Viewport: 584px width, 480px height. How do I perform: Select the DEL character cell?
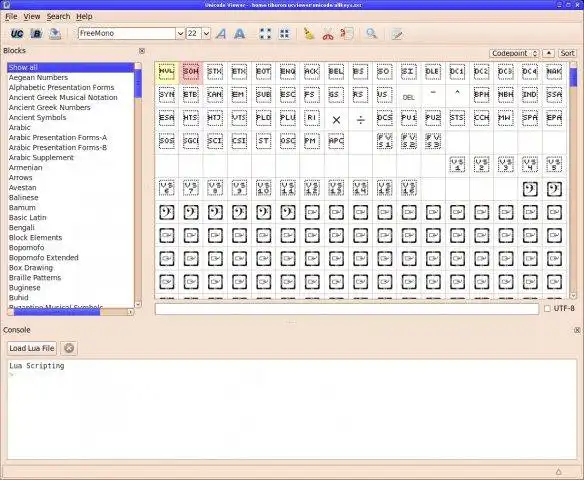click(x=409, y=96)
